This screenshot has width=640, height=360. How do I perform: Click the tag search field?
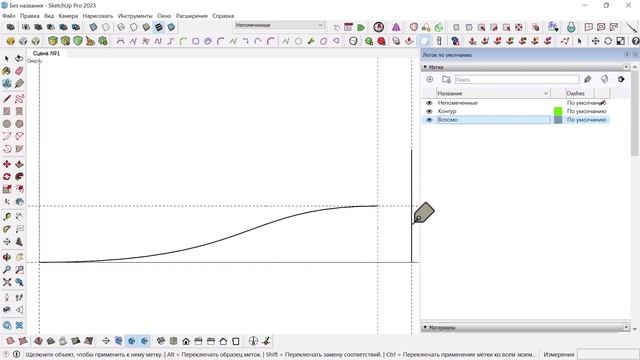[x=517, y=80]
